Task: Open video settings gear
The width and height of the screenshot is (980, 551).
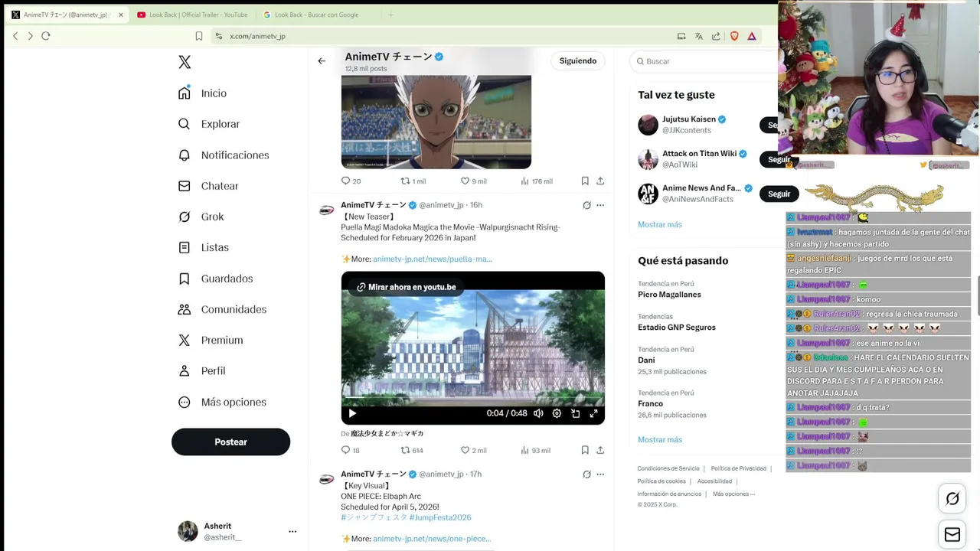Action: [557, 413]
